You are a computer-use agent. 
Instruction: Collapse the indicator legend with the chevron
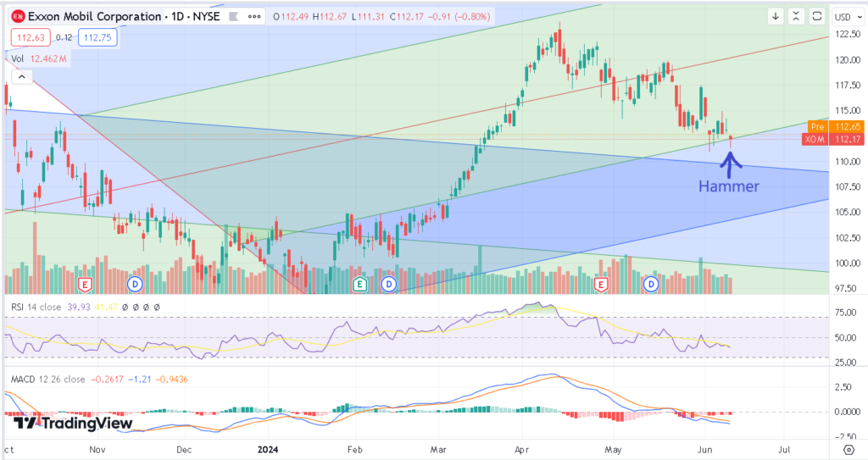21,77
